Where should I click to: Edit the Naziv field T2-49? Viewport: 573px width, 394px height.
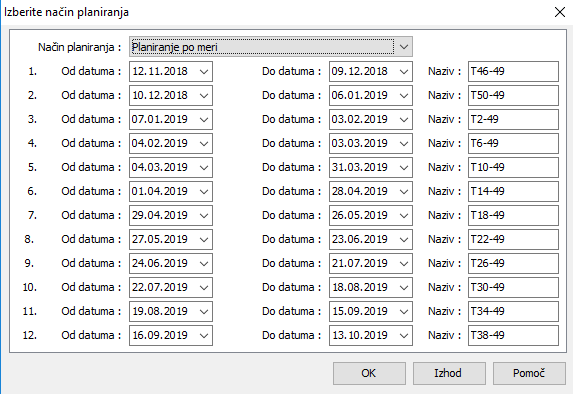point(513,120)
